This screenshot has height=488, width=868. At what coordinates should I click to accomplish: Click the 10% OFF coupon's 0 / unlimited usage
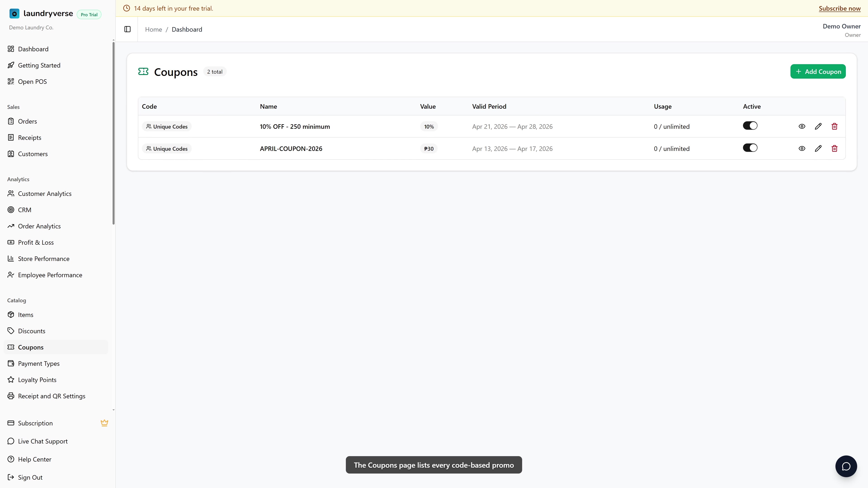672,127
